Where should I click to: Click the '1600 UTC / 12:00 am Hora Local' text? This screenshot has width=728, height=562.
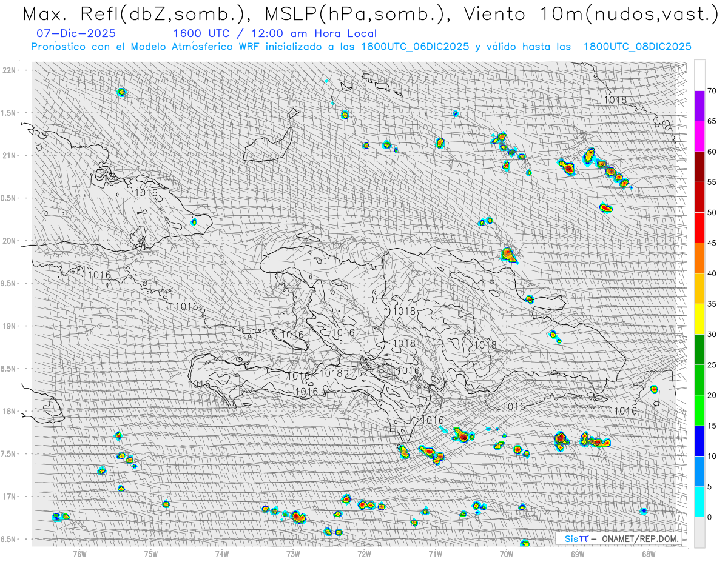275,34
